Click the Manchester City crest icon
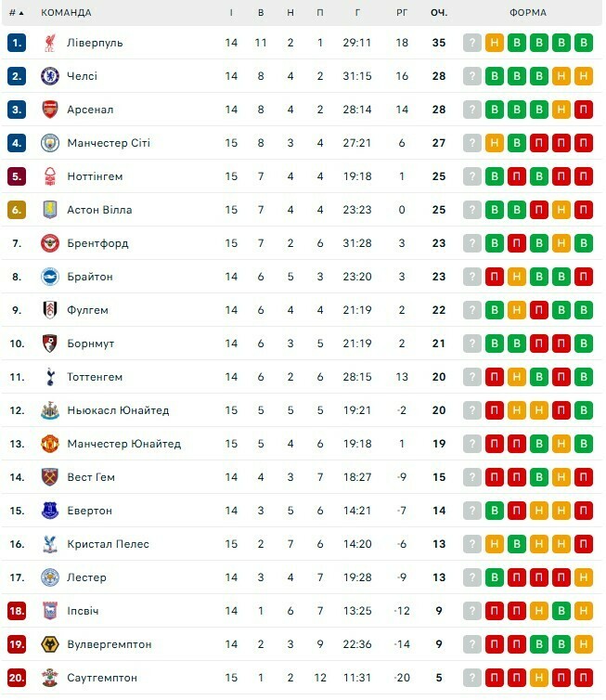Screen dimensions: 606x700 pyautogui.click(x=49, y=143)
